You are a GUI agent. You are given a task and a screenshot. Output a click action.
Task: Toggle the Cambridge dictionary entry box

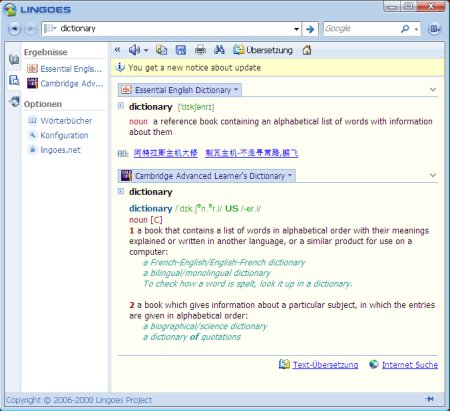[x=121, y=191]
